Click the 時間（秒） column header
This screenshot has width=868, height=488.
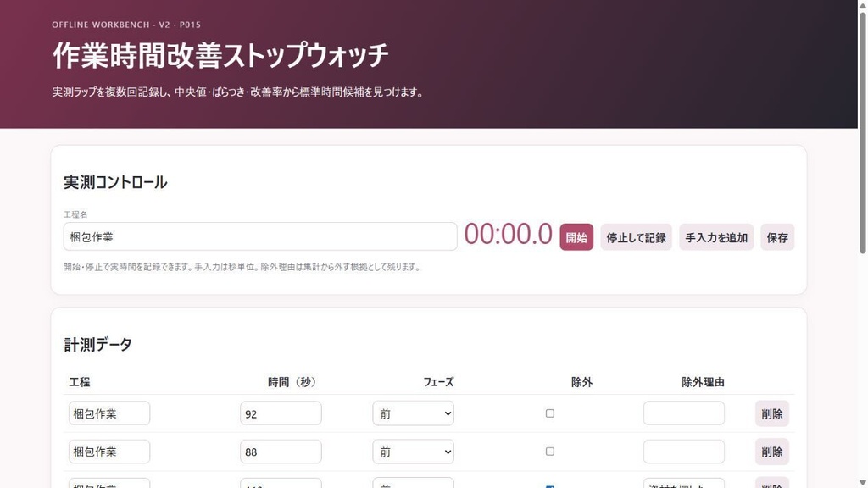point(292,382)
